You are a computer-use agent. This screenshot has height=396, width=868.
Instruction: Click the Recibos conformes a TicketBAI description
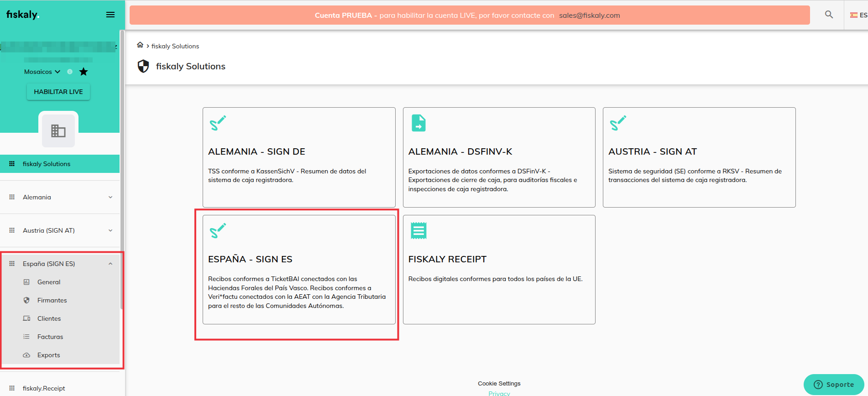click(x=297, y=292)
